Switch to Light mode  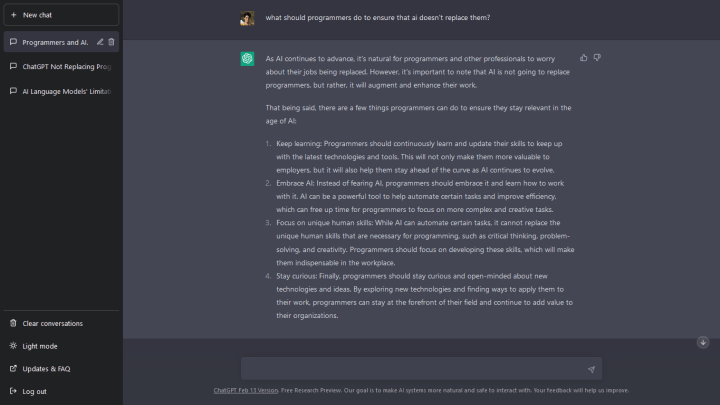point(40,346)
